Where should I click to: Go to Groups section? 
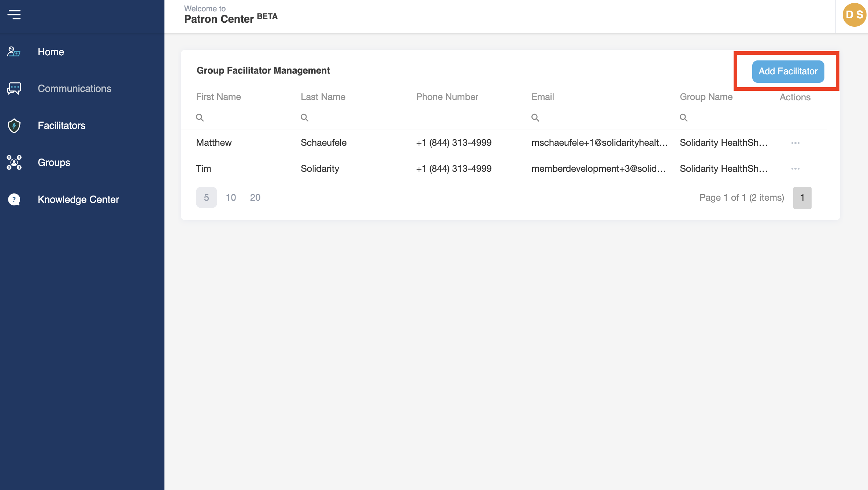54,162
